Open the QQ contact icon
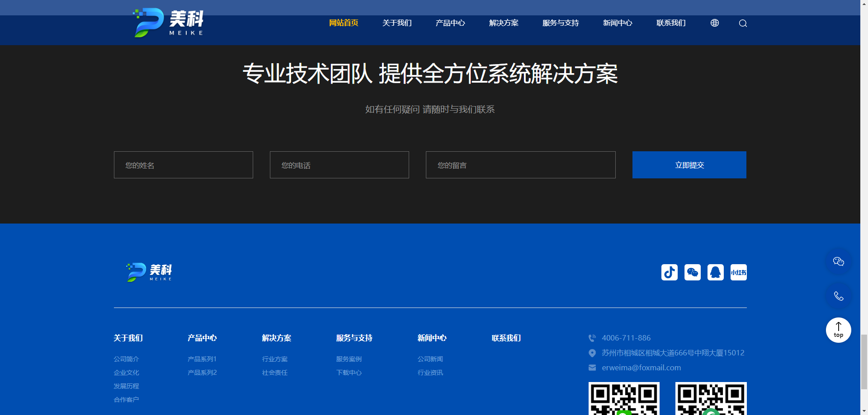This screenshot has width=868, height=415. (x=715, y=272)
